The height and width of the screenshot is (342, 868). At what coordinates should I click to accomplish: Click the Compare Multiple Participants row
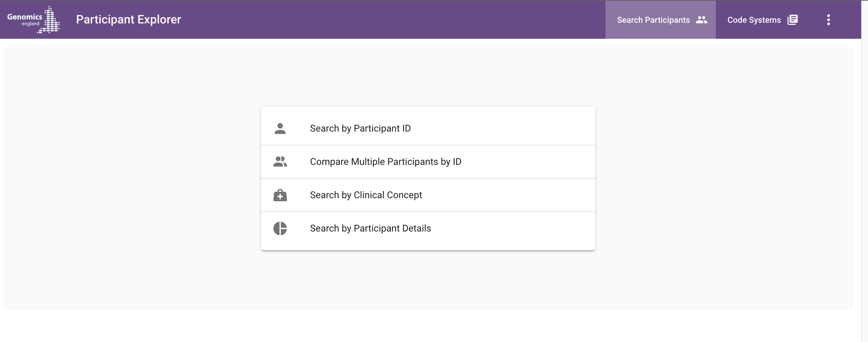point(428,162)
